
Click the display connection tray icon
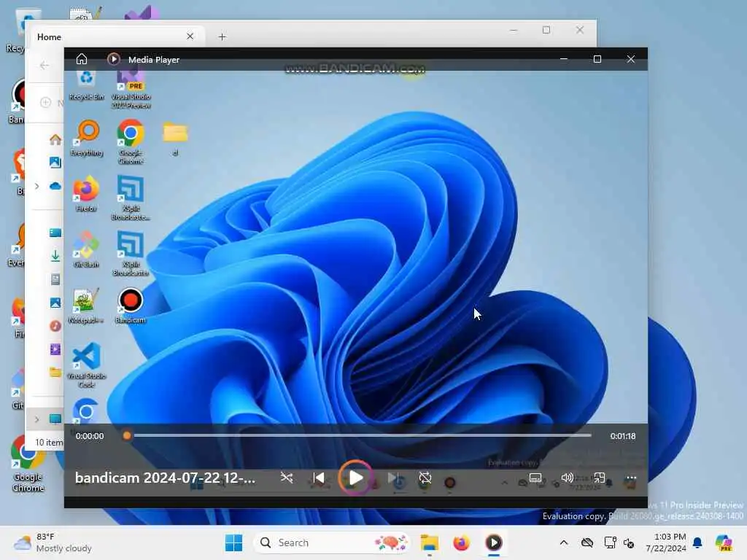click(610, 542)
